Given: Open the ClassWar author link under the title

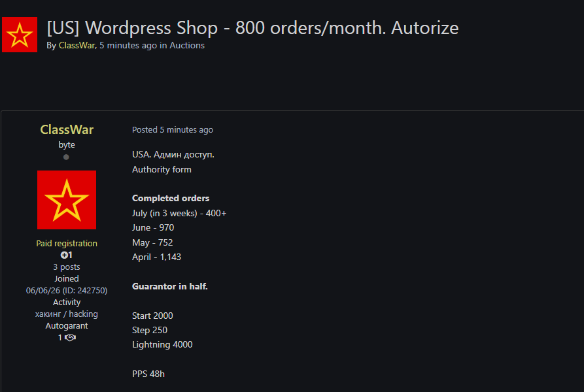Looking at the screenshot, I should (77, 45).
